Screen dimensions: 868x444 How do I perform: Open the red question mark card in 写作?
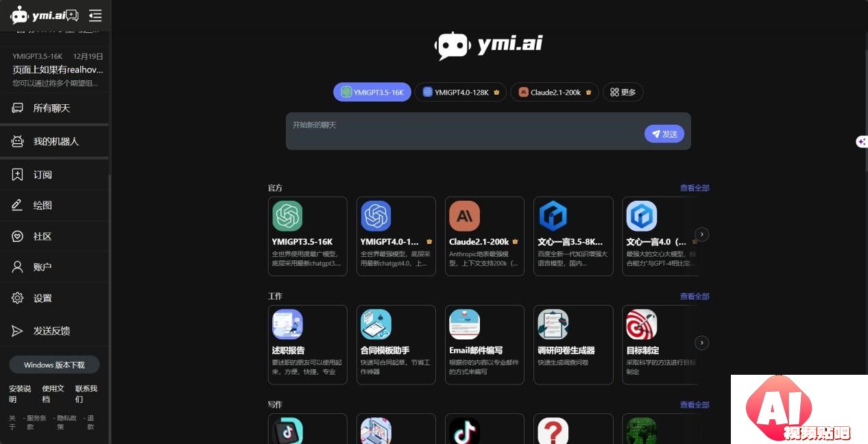[x=553, y=431]
